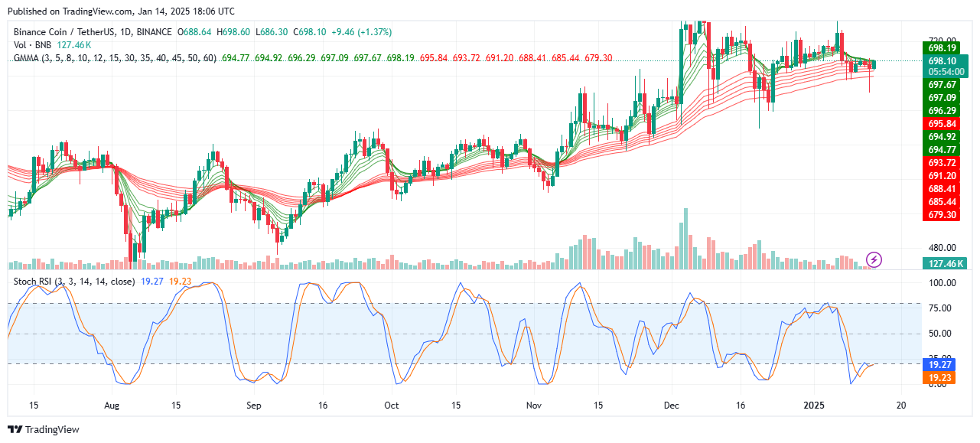Click the orange 19.23 value in Stoch RSI legend
The image size is (980, 443).
180,282
